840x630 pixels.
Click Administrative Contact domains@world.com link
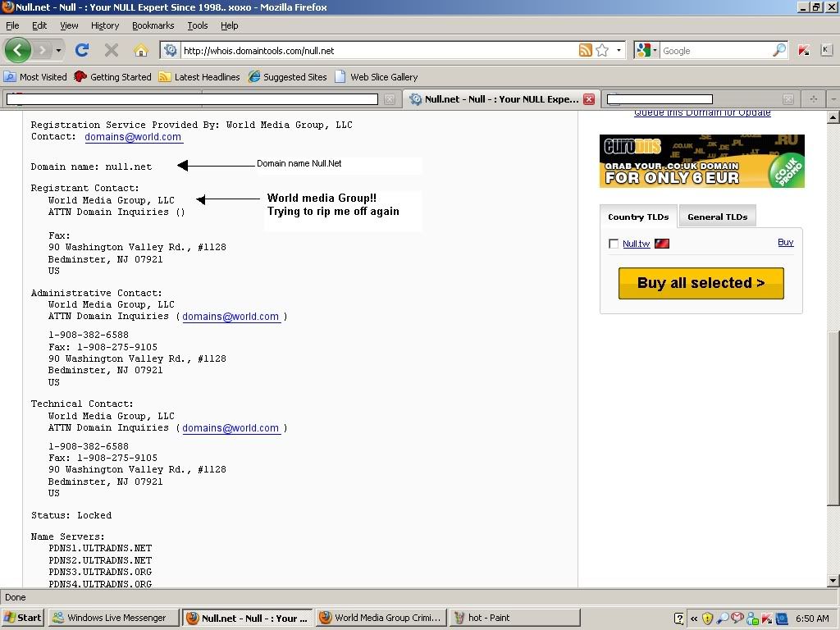[x=231, y=316]
